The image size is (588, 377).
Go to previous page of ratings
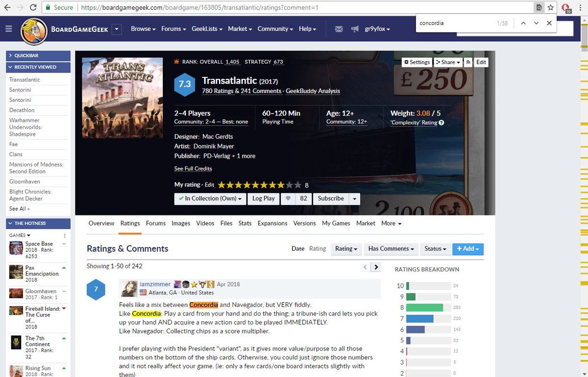(365, 267)
